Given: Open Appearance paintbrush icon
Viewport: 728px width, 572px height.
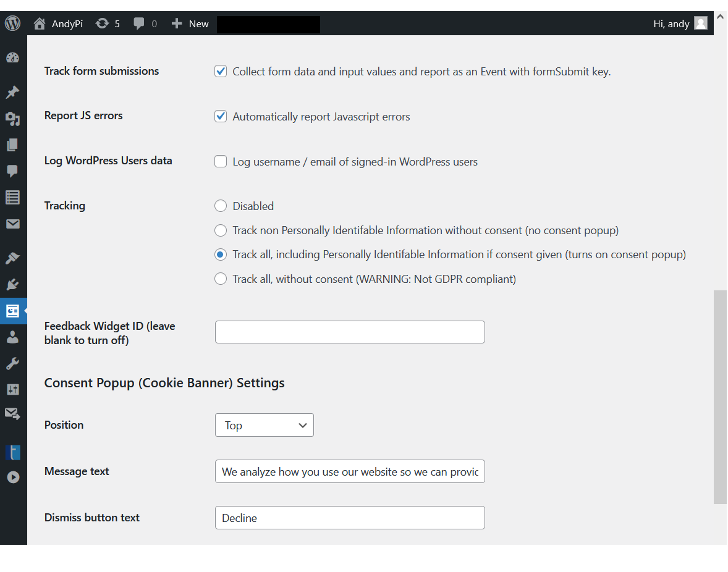Looking at the screenshot, I should (x=13, y=258).
